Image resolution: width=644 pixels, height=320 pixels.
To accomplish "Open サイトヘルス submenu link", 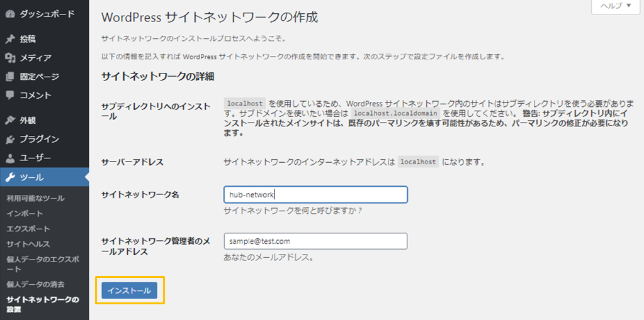I will [x=28, y=244].
